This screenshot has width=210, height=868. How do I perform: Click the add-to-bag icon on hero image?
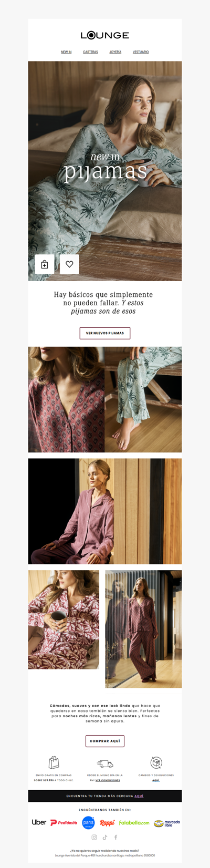45,264
